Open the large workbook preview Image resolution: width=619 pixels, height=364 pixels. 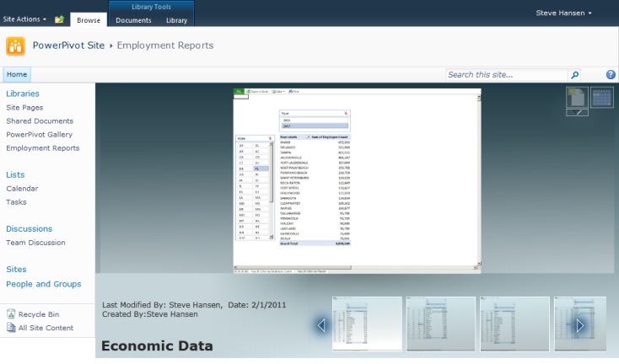coord(357,180)
